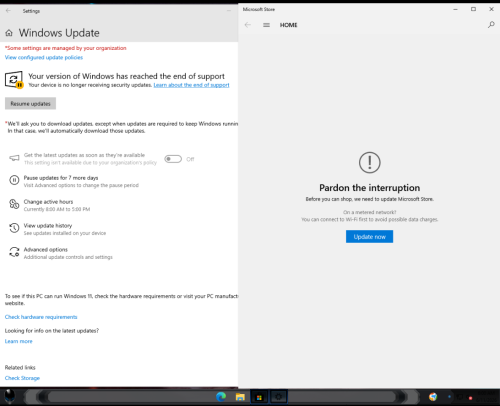The width and height of the screenshot is (500, 406).
Task: Open Change active hours option
Action: [49, 205]
